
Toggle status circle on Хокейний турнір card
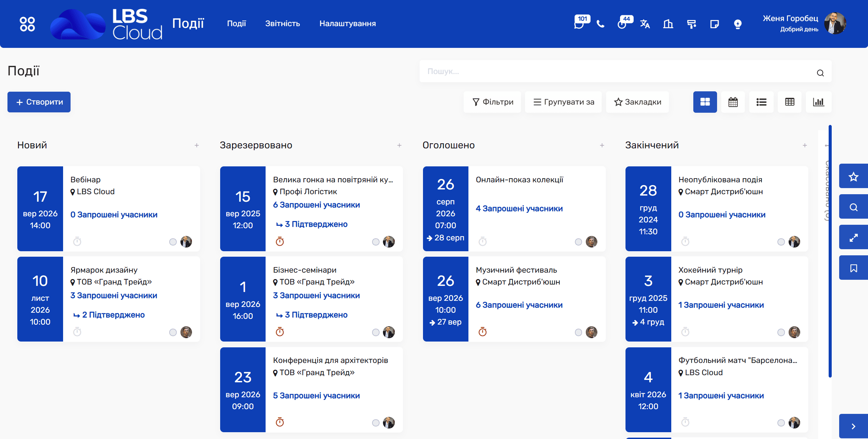pos(781,332)
